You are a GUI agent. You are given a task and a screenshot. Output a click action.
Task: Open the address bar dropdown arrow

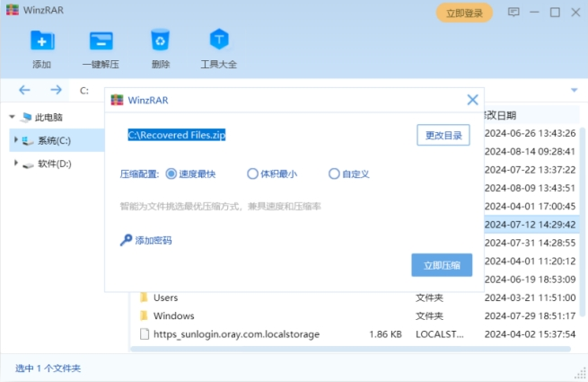[x=574, y=90]
